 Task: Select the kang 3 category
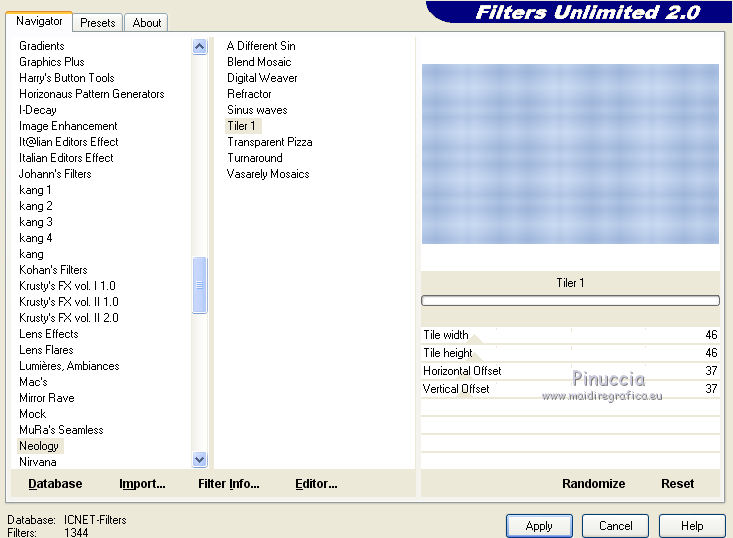tap(36, 222)
